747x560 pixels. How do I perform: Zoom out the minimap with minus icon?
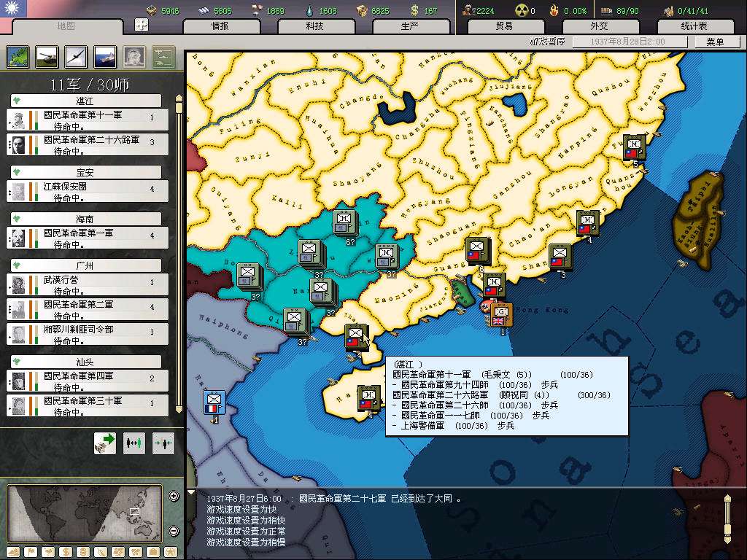(x=174, y=530)
